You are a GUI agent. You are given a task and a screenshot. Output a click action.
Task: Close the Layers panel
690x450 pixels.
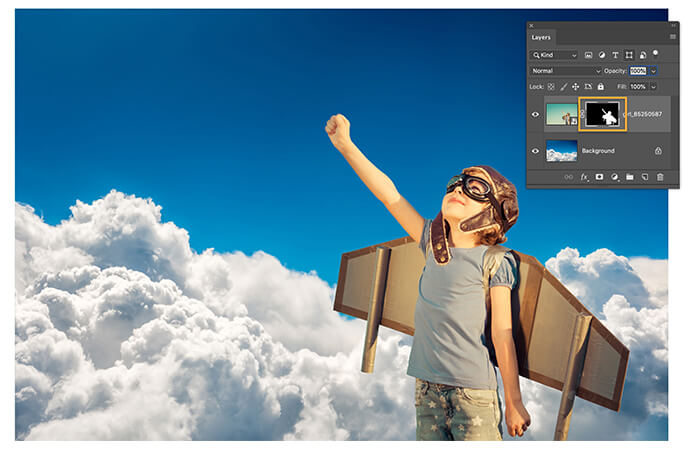click(531, 26)
